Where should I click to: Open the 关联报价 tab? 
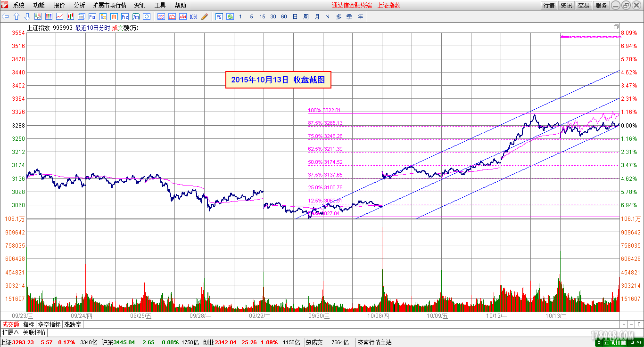[34, 332]
